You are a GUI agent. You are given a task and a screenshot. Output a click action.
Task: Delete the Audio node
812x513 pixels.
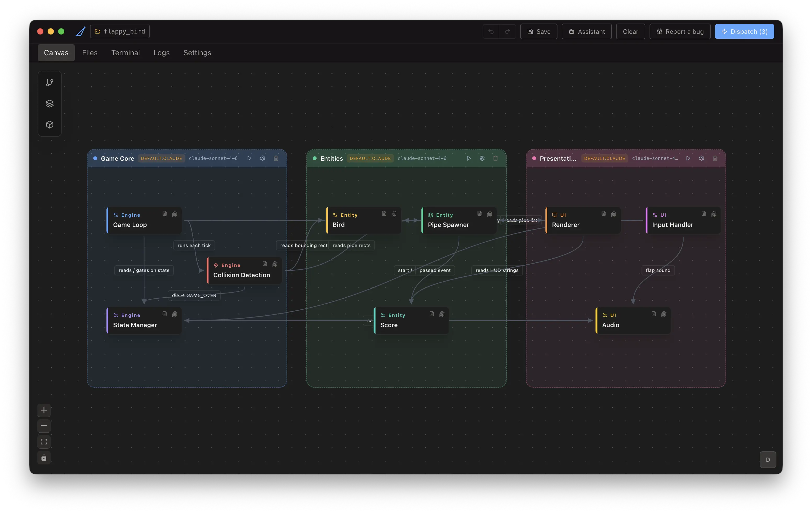coord(664,314)
